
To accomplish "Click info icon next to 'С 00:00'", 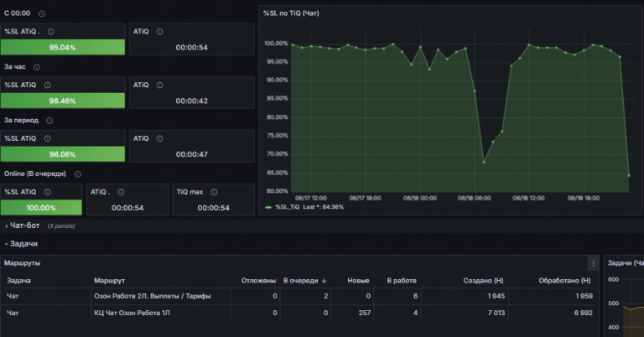I will click(41, 13).
